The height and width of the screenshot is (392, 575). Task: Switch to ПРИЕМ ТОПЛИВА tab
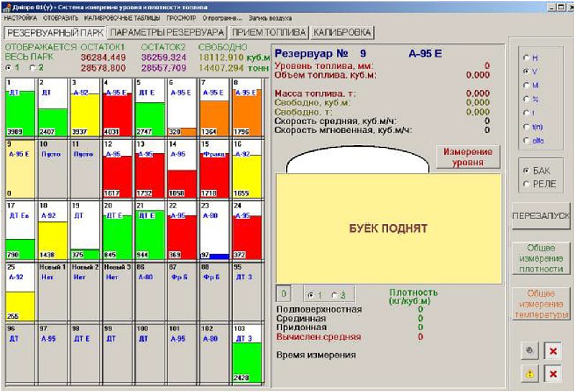(x=269, y=32)
